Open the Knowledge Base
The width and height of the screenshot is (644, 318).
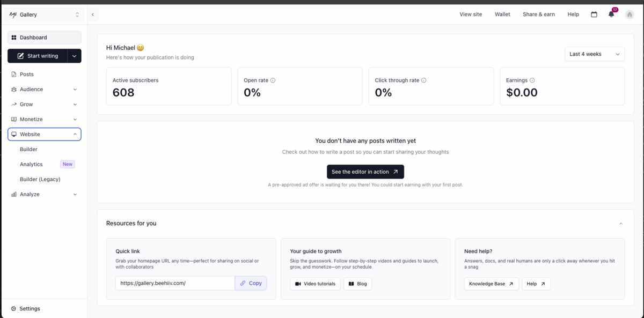tap(492, 284)
